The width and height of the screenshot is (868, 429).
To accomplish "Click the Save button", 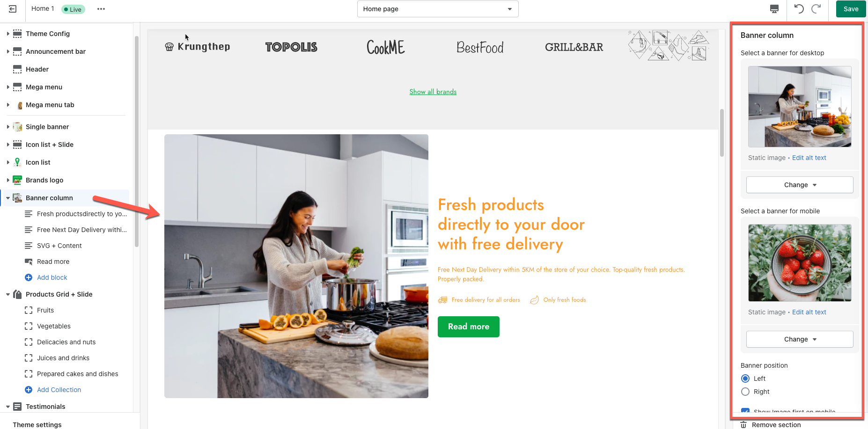I will pos(851,9).
